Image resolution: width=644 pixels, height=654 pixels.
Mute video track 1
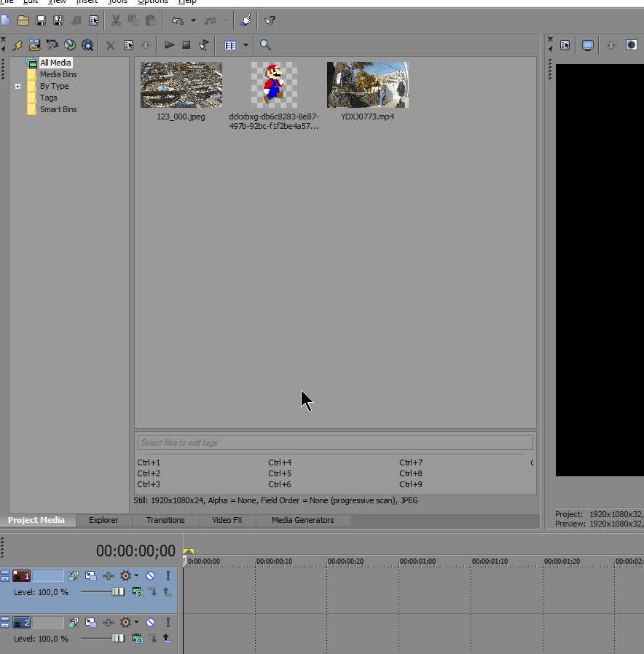tap(150, 575)
